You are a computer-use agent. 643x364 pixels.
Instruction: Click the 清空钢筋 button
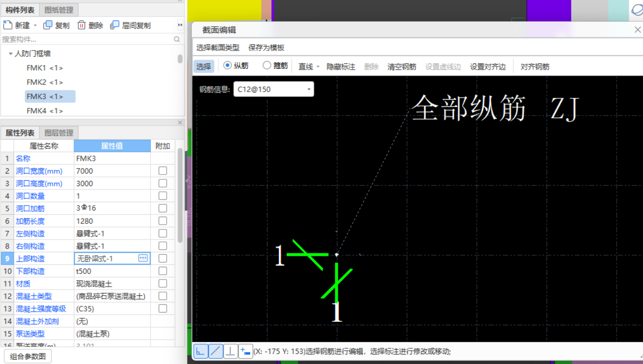(x=402, y=67)
